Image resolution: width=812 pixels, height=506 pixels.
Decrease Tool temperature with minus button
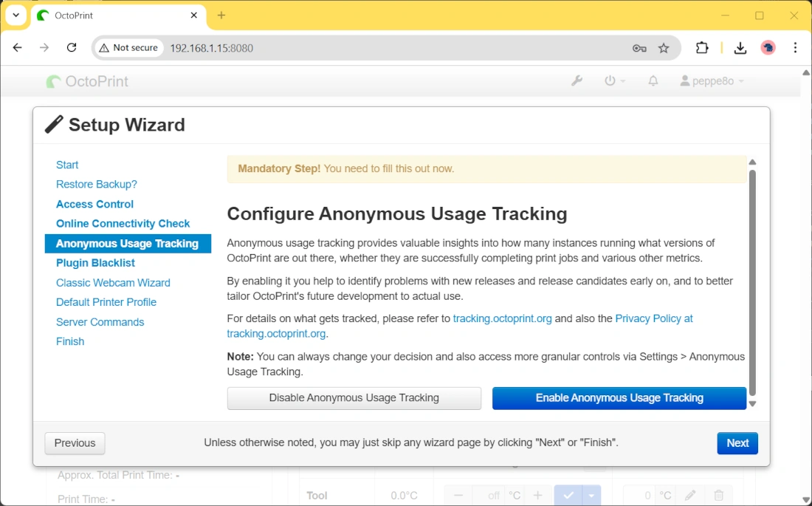(458, 496)
